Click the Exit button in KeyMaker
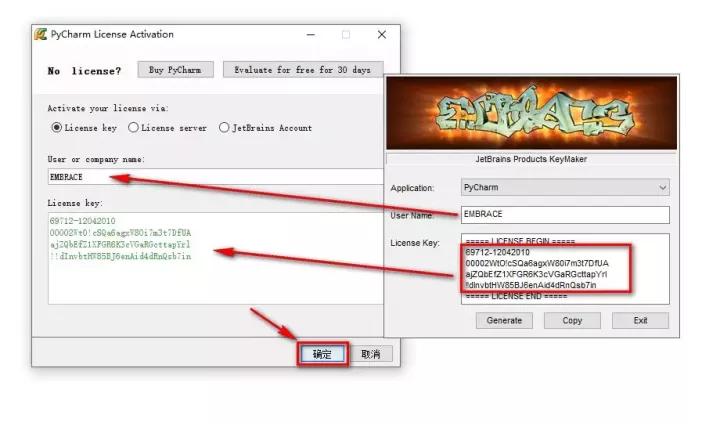This screenshot has width=720, height=426. pyautogui.click(x=639, y=321)
